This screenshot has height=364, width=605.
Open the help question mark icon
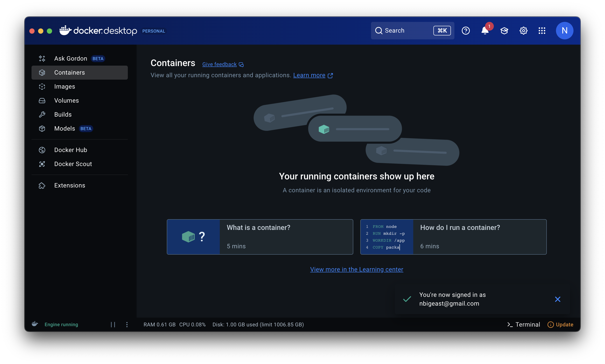click(465, 31)
